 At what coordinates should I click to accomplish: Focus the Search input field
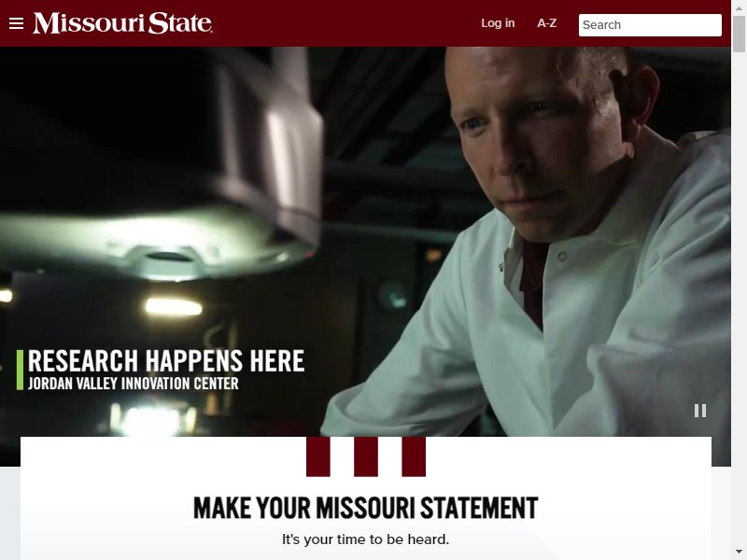(650, 25)
